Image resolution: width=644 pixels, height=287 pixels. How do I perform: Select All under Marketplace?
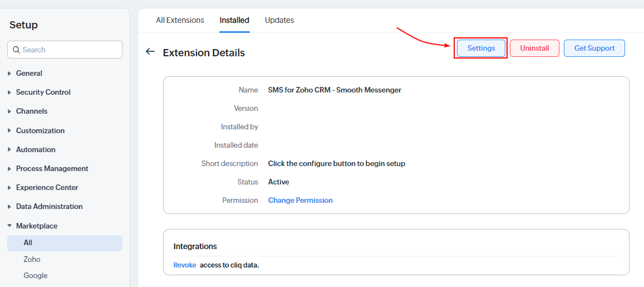tap(65, 243)
